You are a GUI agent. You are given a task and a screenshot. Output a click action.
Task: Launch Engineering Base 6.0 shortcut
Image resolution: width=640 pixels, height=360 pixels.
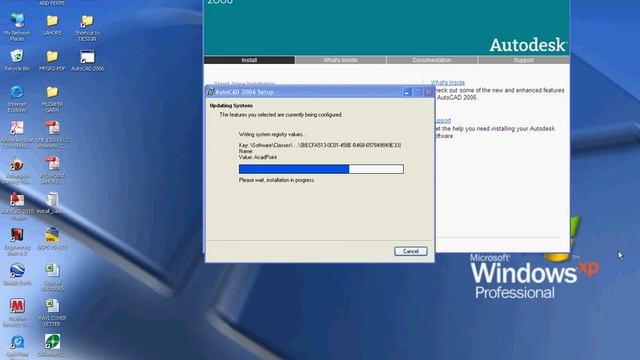coord(17,242)
